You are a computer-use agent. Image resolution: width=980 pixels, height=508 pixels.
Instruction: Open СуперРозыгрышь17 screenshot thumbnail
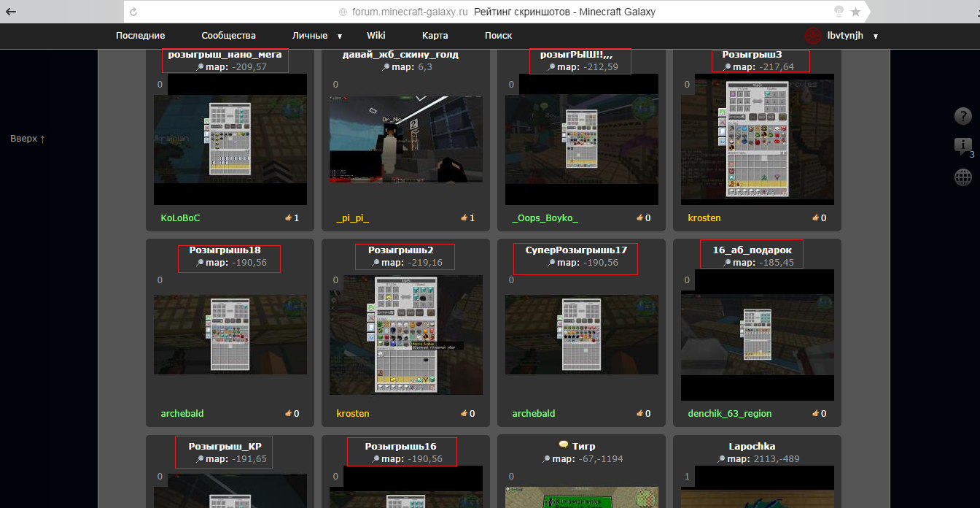582,334
